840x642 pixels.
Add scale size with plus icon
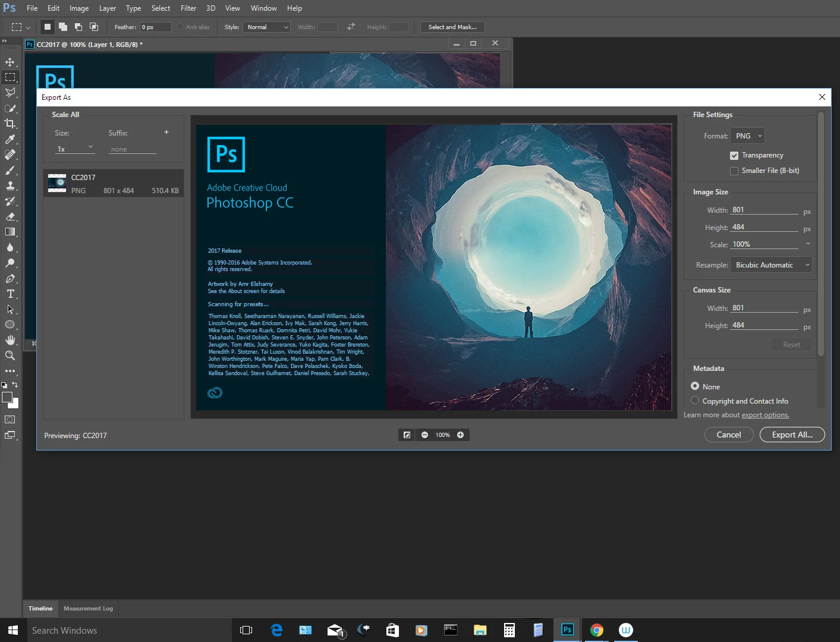pyautogui.click(x=166, y=133)
